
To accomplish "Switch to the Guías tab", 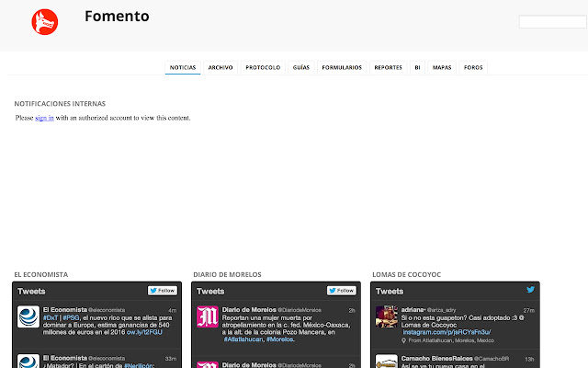I will [301, 67].
